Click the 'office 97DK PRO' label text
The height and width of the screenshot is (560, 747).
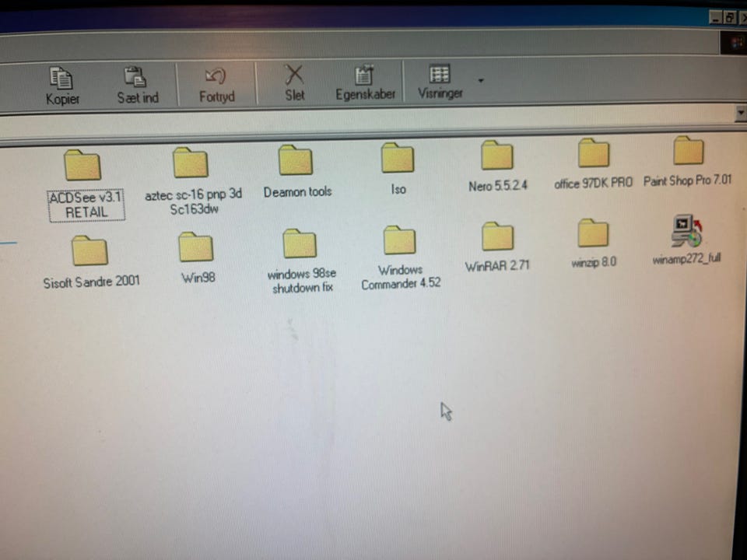tap(593, 183)
